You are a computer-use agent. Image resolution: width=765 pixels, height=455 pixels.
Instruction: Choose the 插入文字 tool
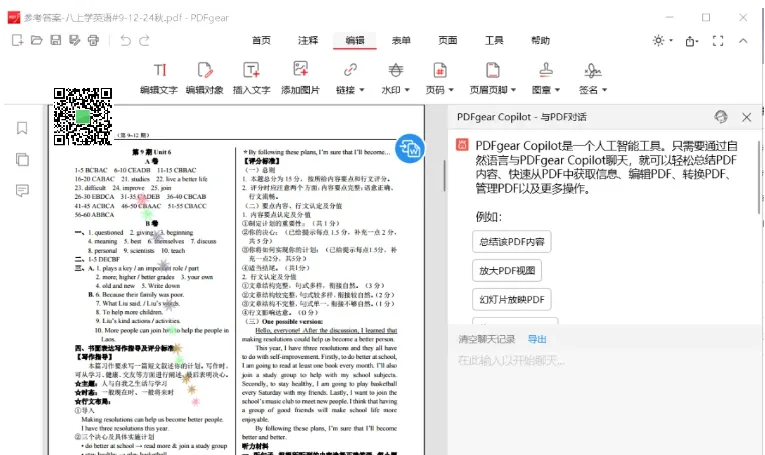point(251,78)
